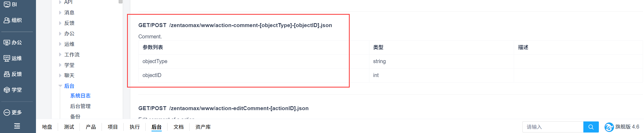
Task: Select 系统日志 in the tree
Action: 80,96
